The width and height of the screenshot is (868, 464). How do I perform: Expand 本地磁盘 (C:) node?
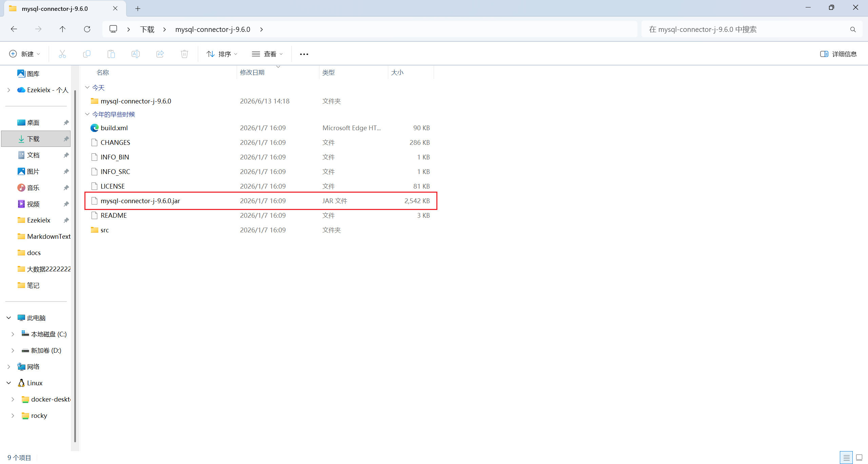tap(13, 334)
